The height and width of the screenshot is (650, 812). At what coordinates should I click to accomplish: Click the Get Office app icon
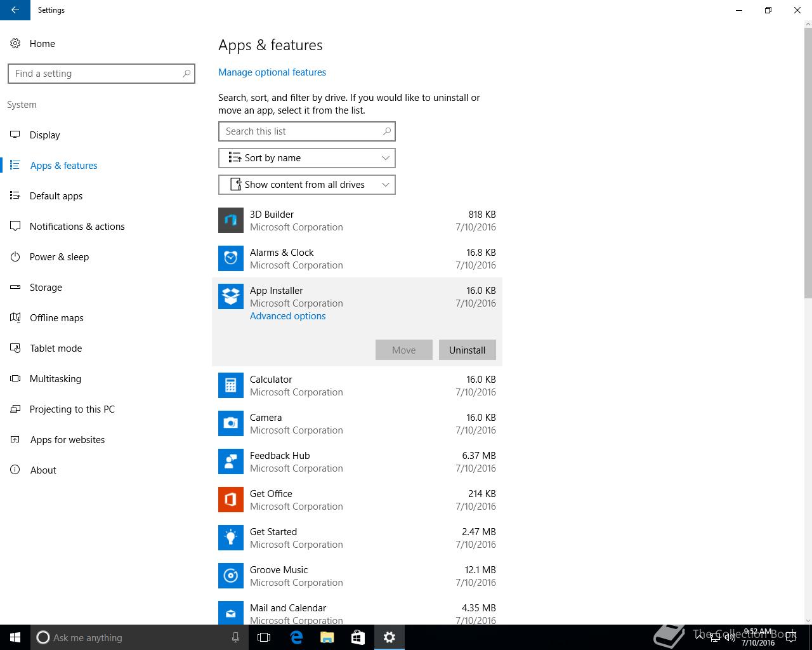[231, 500]
